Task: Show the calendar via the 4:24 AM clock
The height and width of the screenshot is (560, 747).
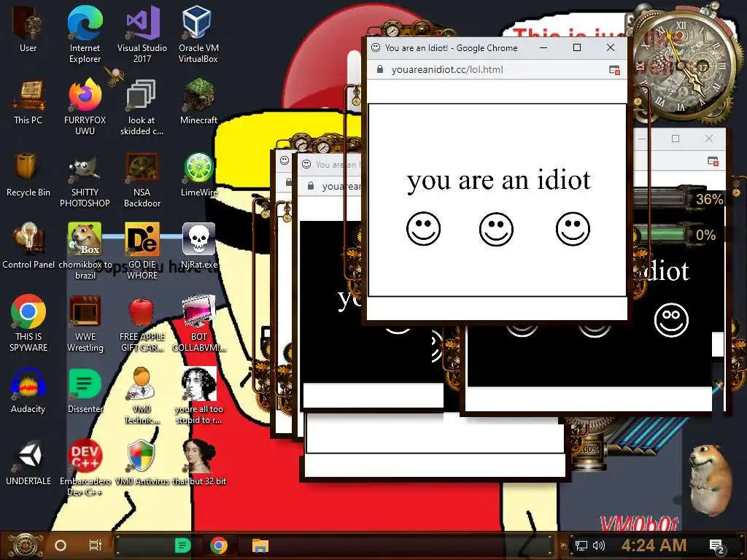Action: tap(654, 545)
